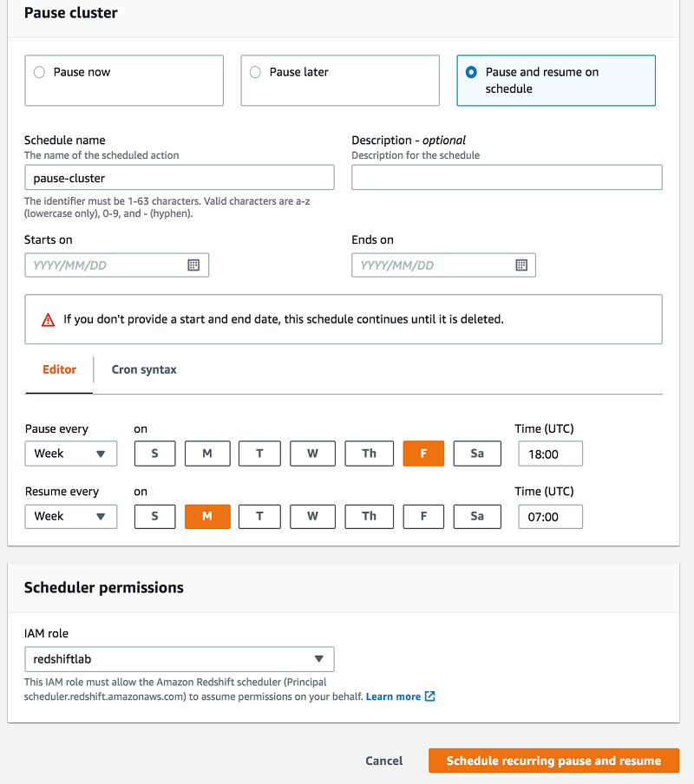The width and height of the screenshot is (694, 784).
Task: Toggle Monday in the Resume every row
Action: [x=207, y=516]
